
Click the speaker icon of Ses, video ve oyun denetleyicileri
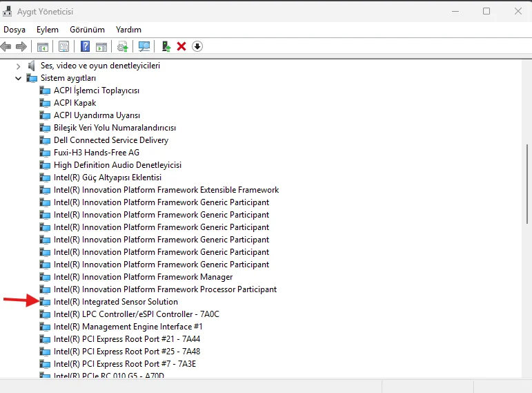31,66
